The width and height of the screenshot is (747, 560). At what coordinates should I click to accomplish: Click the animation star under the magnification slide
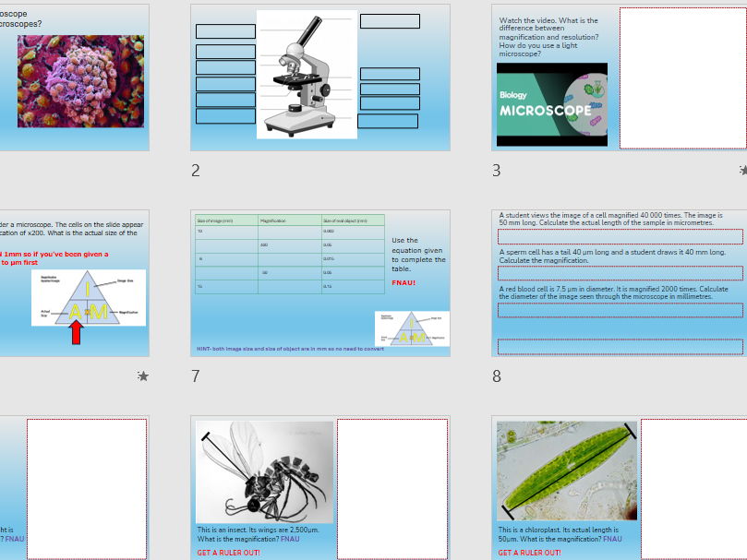142,375
